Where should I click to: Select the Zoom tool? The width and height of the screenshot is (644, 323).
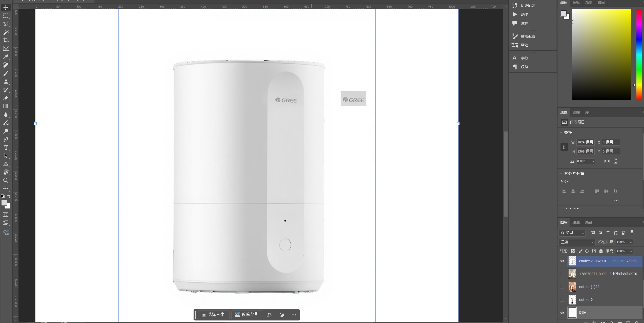6,181
